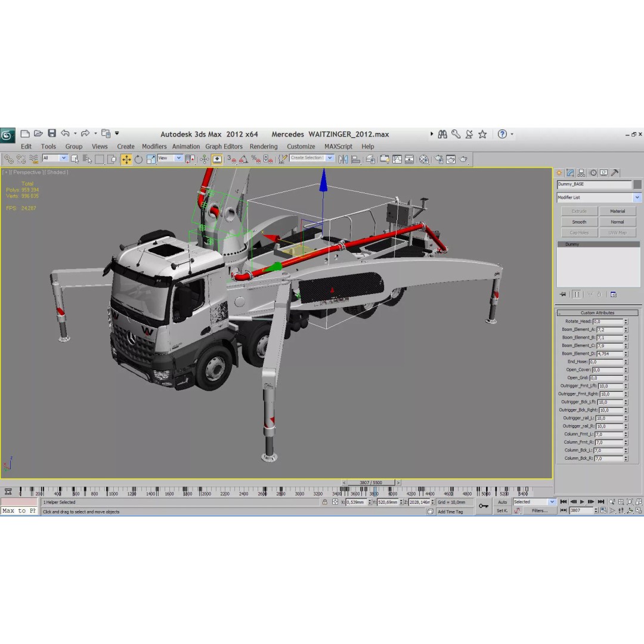Switch to the Hierarchy panel tab

581,173
